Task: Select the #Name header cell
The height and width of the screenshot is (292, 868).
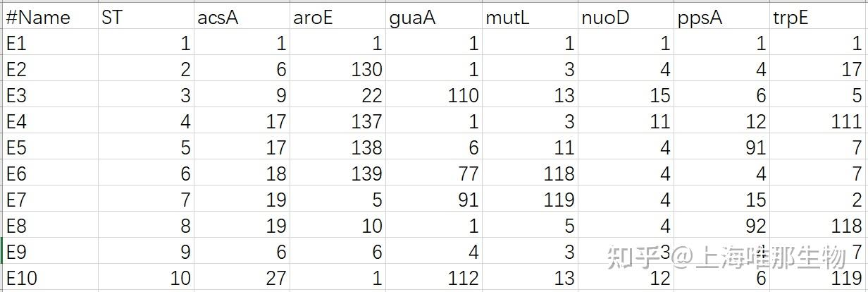Action: point(50,16)
